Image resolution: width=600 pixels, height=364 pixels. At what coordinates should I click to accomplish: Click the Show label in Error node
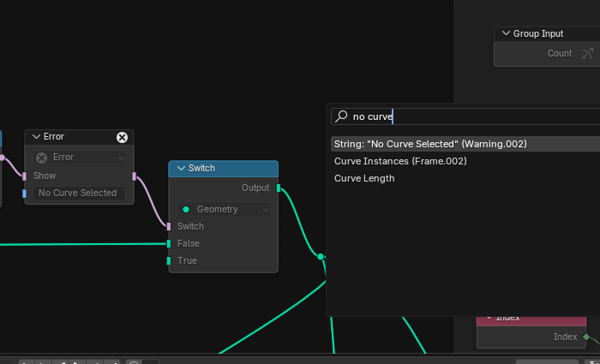(45, 176)
